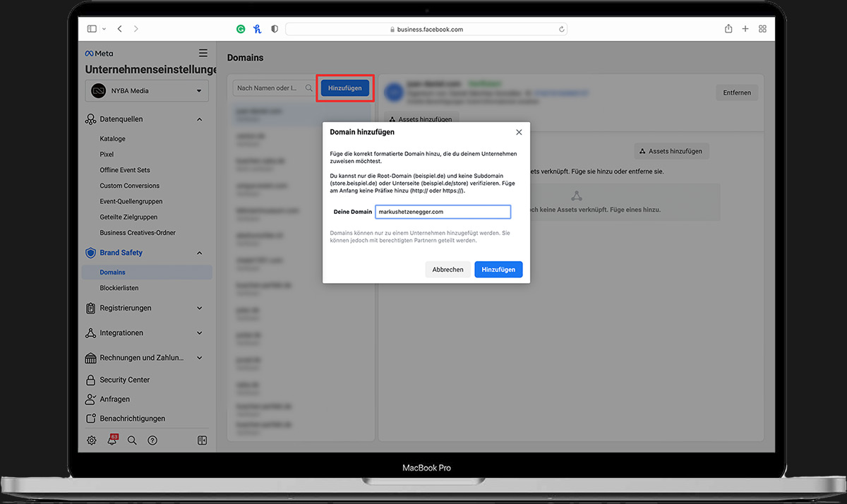The height and width of the screenshot is (504, 847).
Task: Open Offline Event Sets
Action: coord(125,170)
